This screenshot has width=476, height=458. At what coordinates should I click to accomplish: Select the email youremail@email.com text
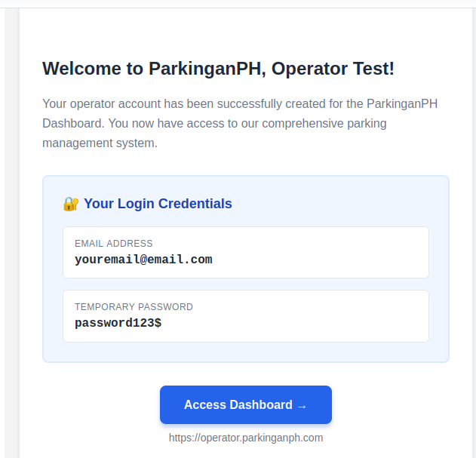click(143, 260)
